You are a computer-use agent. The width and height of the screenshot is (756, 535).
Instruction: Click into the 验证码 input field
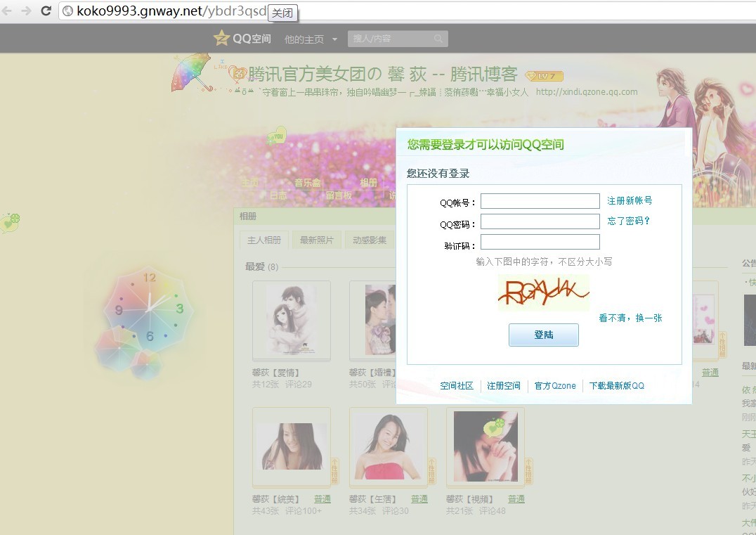(x=540, y=242)
